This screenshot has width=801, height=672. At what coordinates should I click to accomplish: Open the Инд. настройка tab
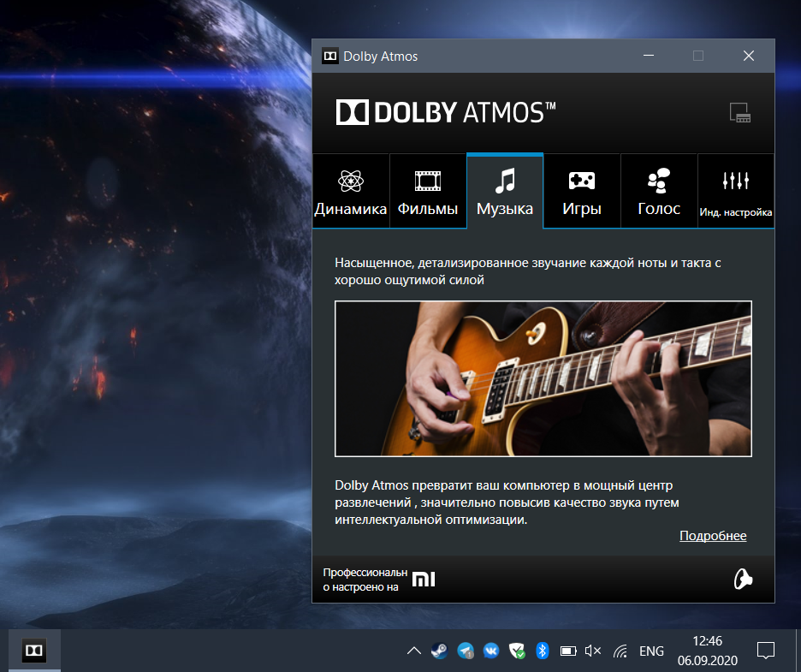736,191
